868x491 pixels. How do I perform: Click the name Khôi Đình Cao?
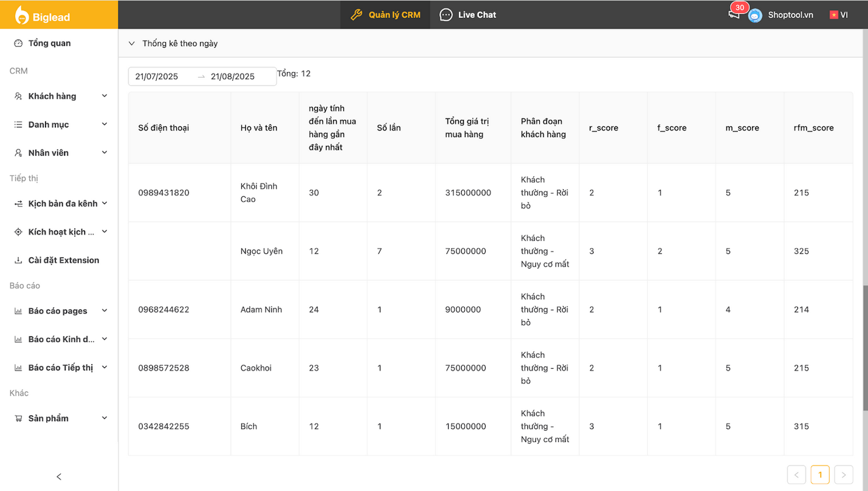(259, 193)
